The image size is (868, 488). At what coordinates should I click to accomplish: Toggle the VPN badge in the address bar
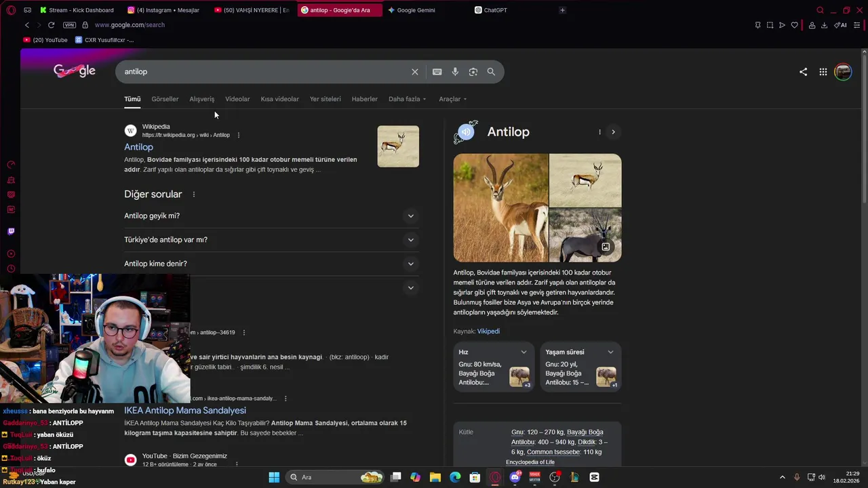click(x=69, y=25)
